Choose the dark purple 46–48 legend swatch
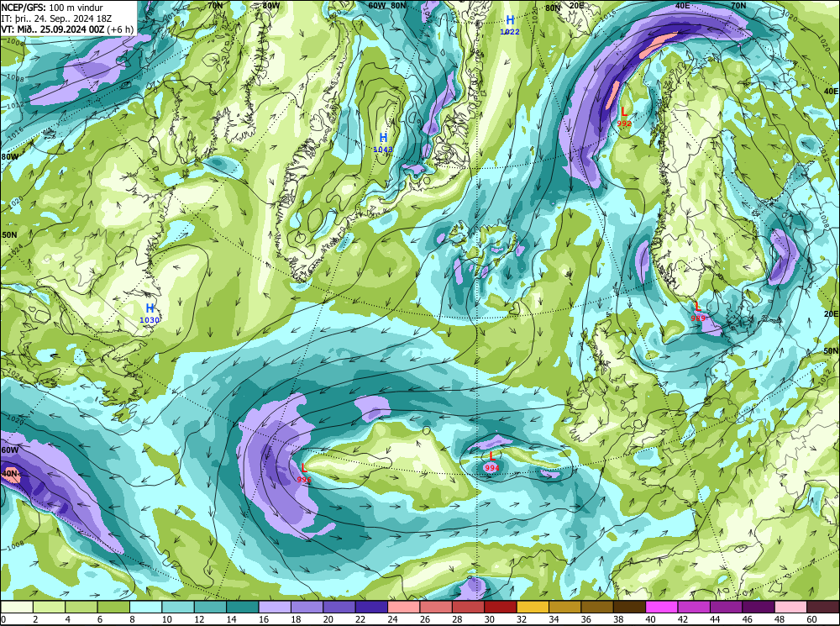The width and height of the screenshot is (840, 626). click(x=758, y=607)
